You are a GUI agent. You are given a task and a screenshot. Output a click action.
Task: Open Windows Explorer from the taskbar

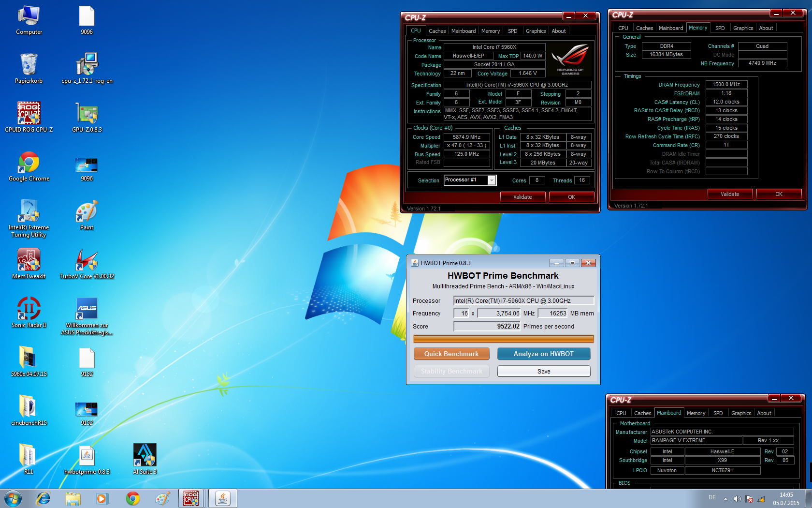click(x=73, y=498)
